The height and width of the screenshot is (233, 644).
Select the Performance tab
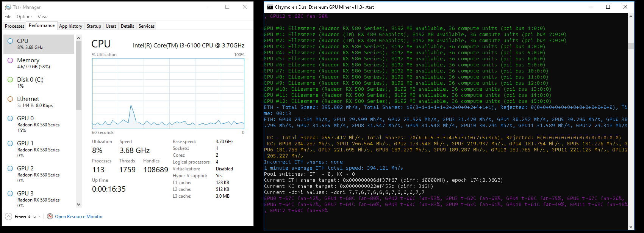coord(42,25)
